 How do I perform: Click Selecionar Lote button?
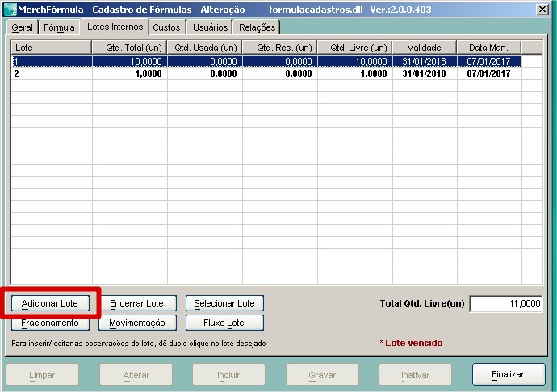coord(224,303)
